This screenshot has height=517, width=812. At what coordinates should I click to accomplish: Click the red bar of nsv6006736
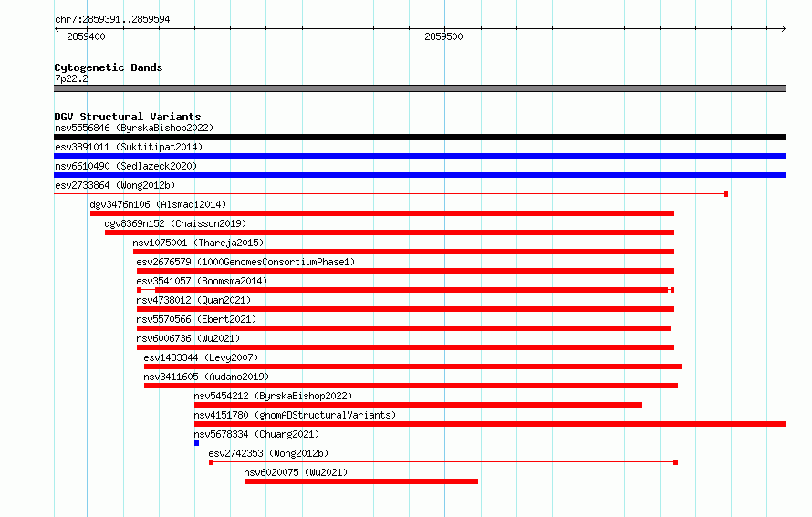click(405, 347)
